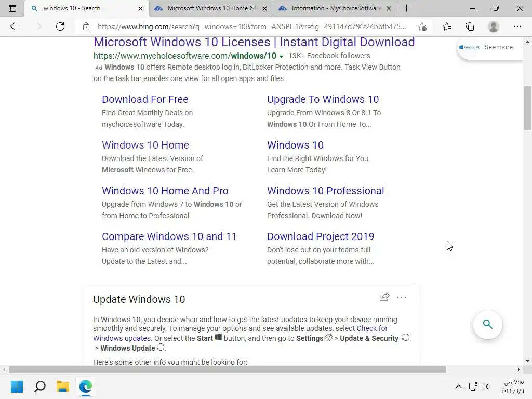
Task: Open a new browser tab
Action: click(406, 8)
